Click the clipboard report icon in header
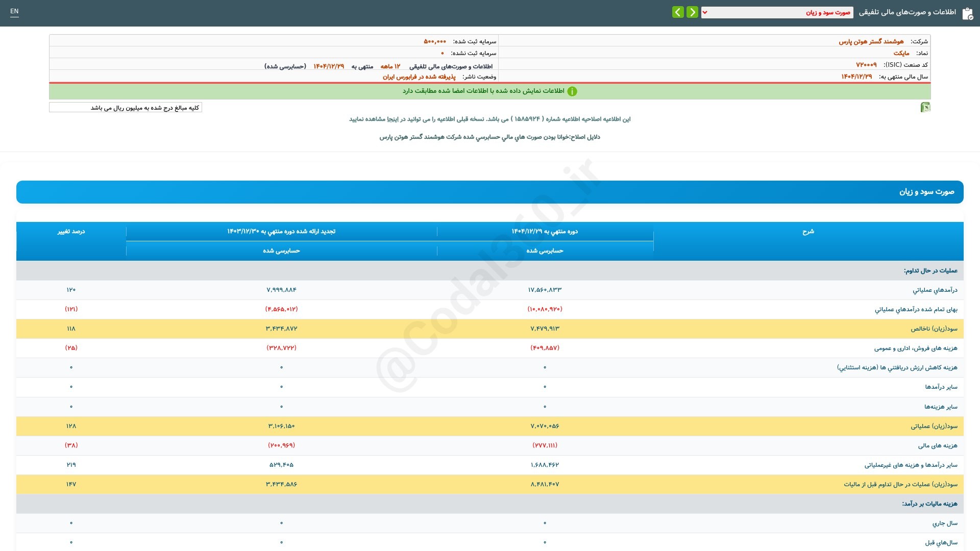The height and width of the screenshot is (551, 980). click(x=967, y=13)
